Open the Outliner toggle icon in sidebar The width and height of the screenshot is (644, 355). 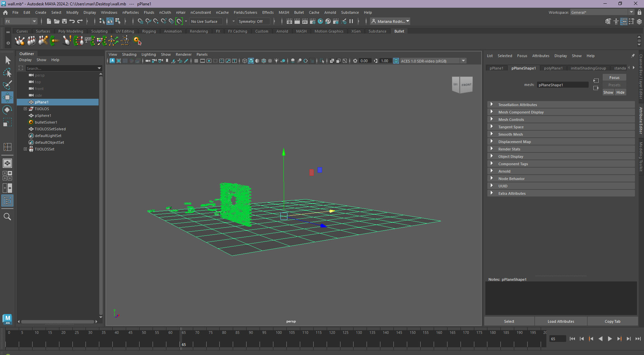point(7,201)
